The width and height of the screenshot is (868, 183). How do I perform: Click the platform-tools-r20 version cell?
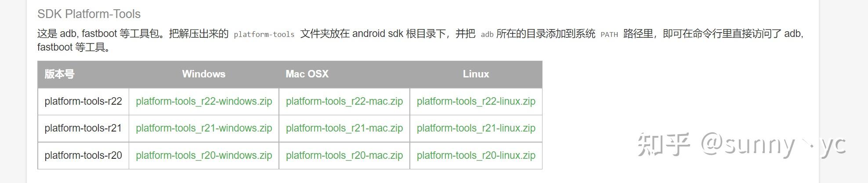point(83,156)
